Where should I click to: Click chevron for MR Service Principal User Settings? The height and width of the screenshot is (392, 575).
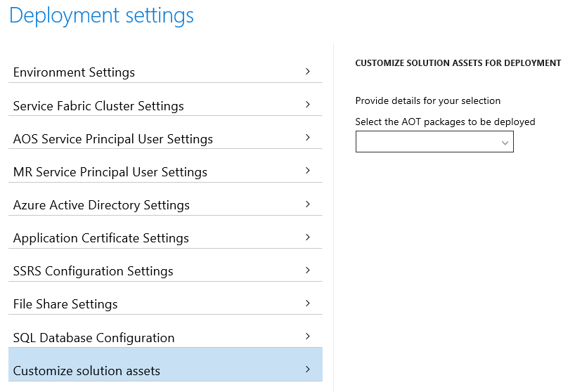(308, 170)
